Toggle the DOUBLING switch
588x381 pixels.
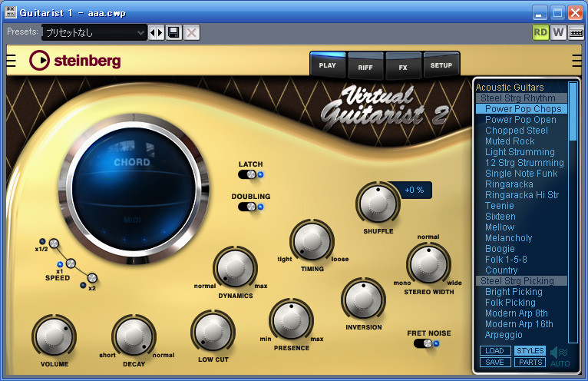[x=247, y=207]
